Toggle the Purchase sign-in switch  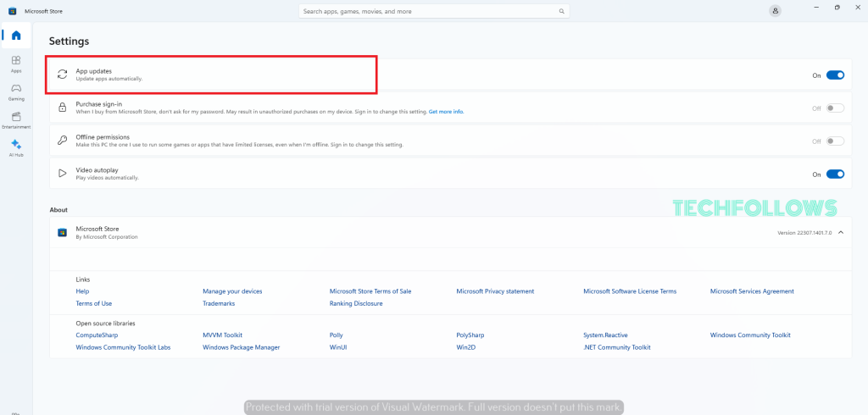click(x=835, y=108)
